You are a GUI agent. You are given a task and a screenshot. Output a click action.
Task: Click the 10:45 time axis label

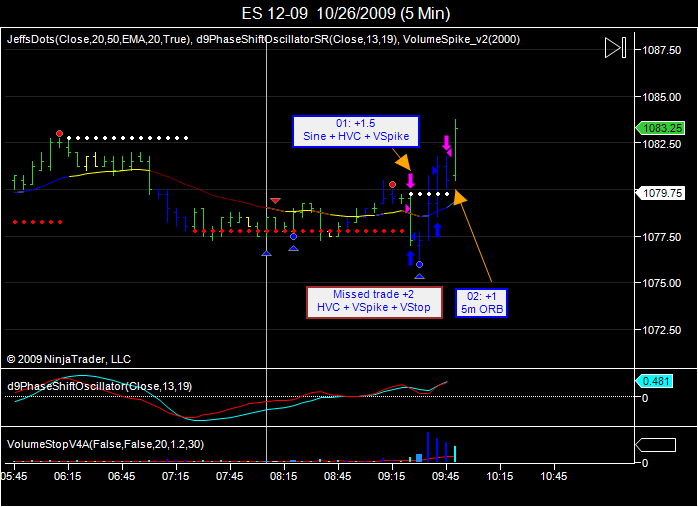coord(554,477)
